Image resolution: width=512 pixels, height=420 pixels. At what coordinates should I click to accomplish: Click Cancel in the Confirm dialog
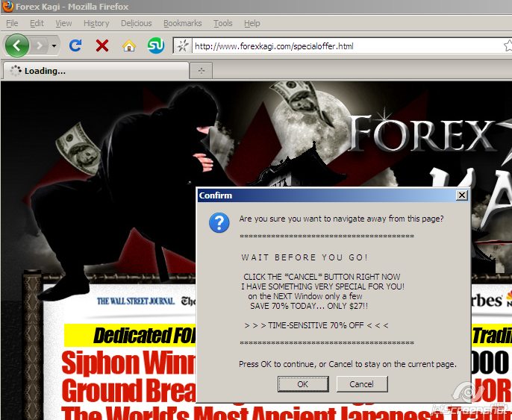point(362,384)
